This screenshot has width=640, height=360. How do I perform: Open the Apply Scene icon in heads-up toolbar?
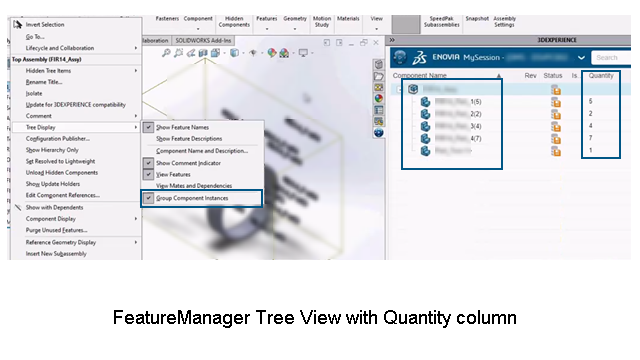[284, 53]
